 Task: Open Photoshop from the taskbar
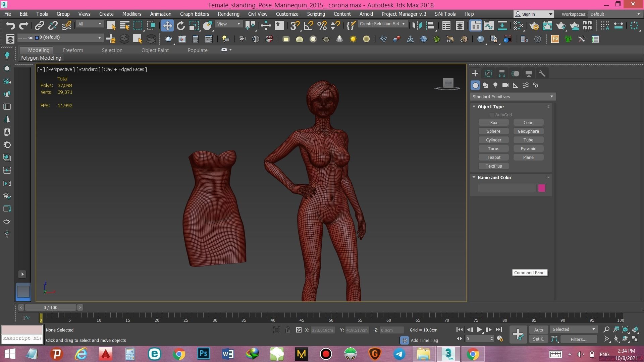tap(203, 354)
